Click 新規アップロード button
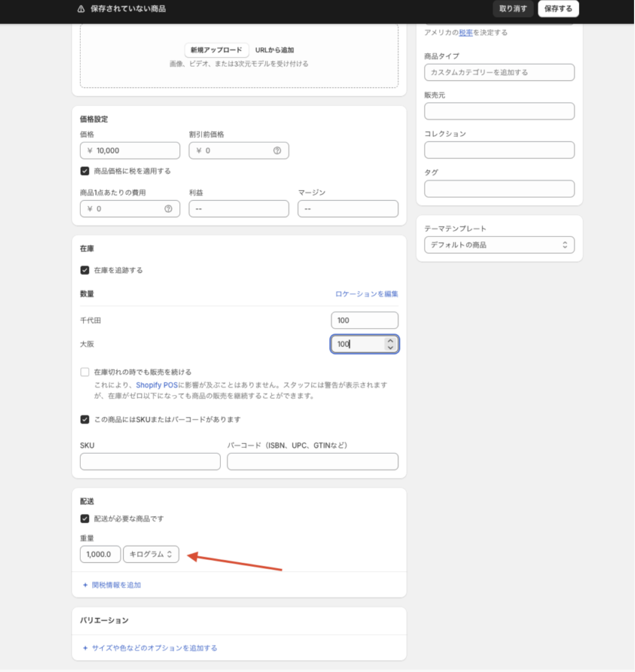This screenshot has height=672, width=635. tap(216, 50)
